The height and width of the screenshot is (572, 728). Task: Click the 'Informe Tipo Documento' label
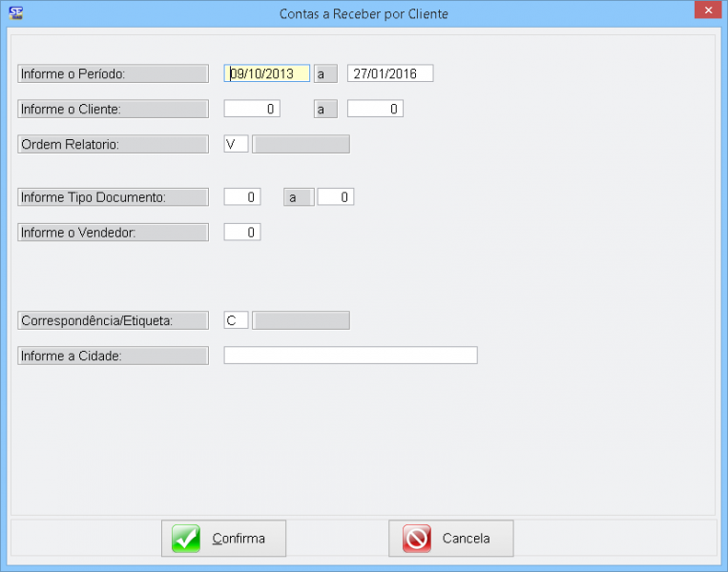[x=113, y=197]
